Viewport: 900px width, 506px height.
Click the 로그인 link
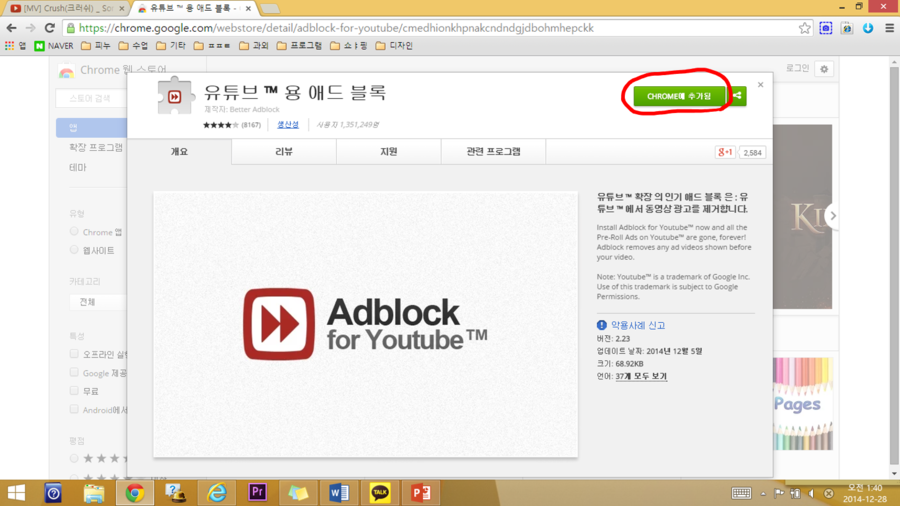coord(797,68)
